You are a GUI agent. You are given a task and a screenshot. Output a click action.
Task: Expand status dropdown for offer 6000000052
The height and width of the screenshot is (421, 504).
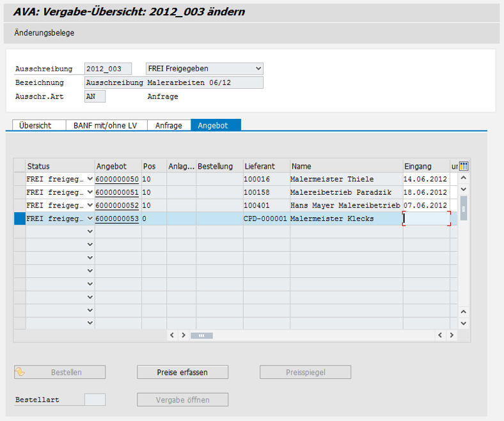[90, 206]
